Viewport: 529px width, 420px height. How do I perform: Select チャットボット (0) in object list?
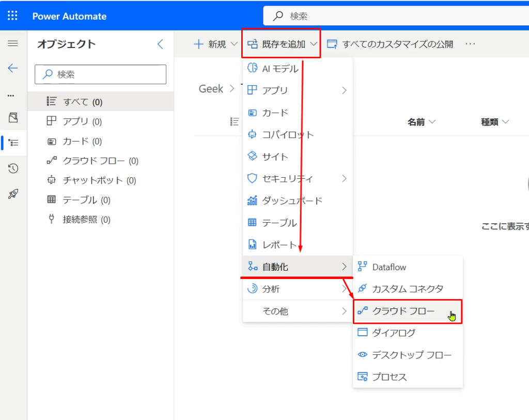click(101, 180)
